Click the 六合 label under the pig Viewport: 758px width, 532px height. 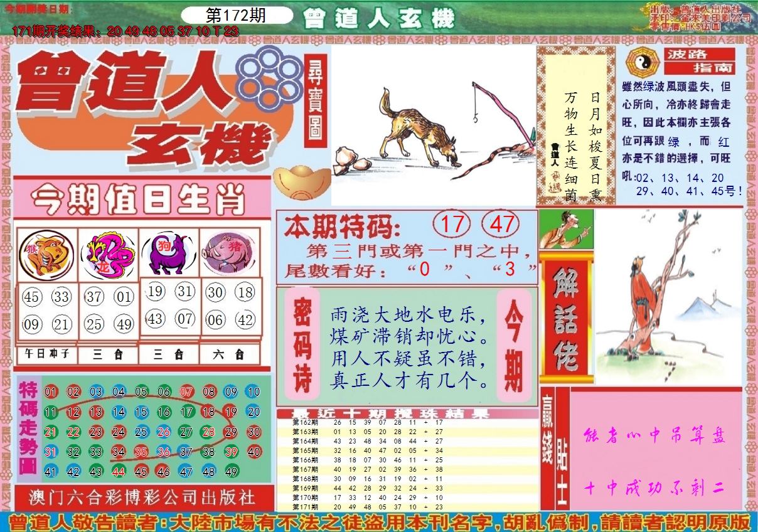click(x=229, y=354)
